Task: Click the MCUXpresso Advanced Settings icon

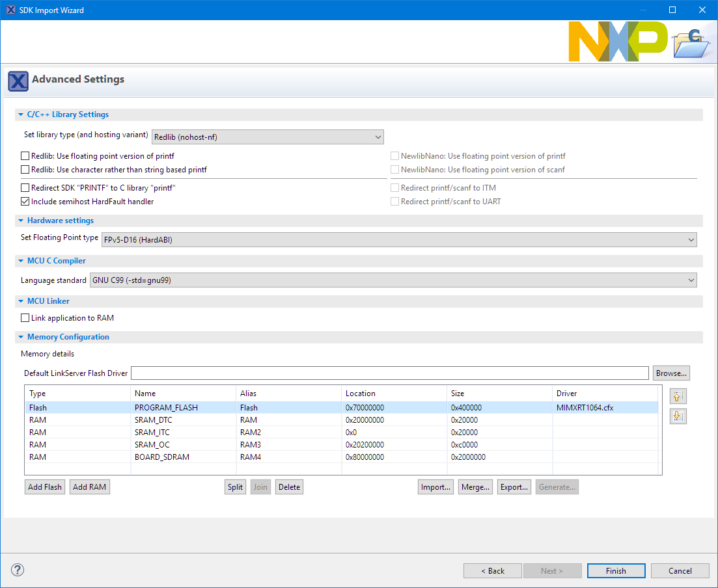Action: click(x=18, y=81)
